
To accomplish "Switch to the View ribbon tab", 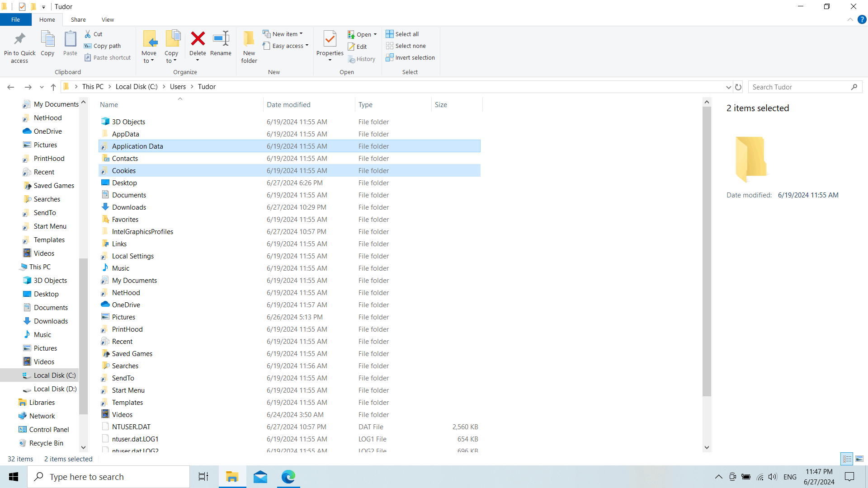I will [108, 19].
